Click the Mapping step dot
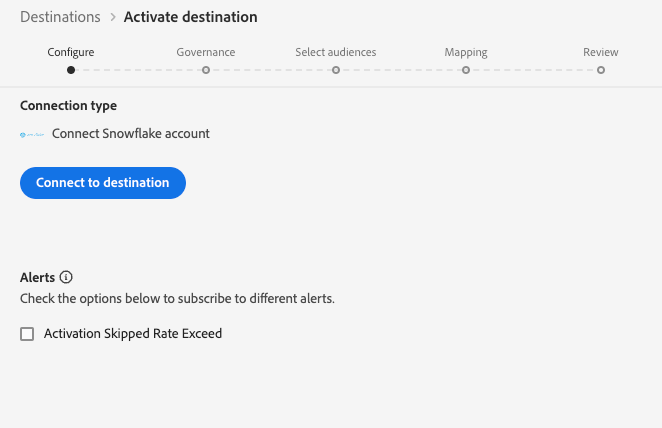 coord(466,70)
